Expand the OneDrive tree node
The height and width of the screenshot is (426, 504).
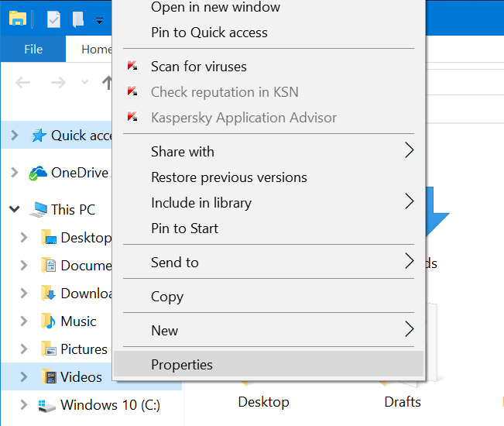(15, 172)
